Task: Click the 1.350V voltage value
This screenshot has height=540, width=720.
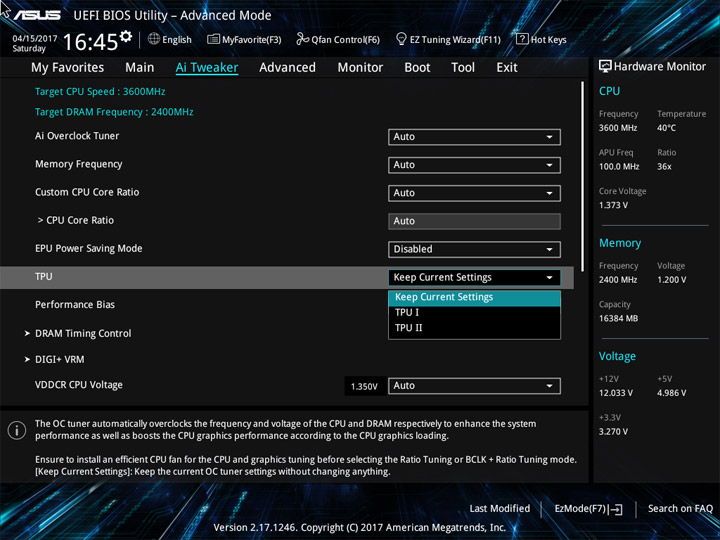Action: [x=364, y=386]
